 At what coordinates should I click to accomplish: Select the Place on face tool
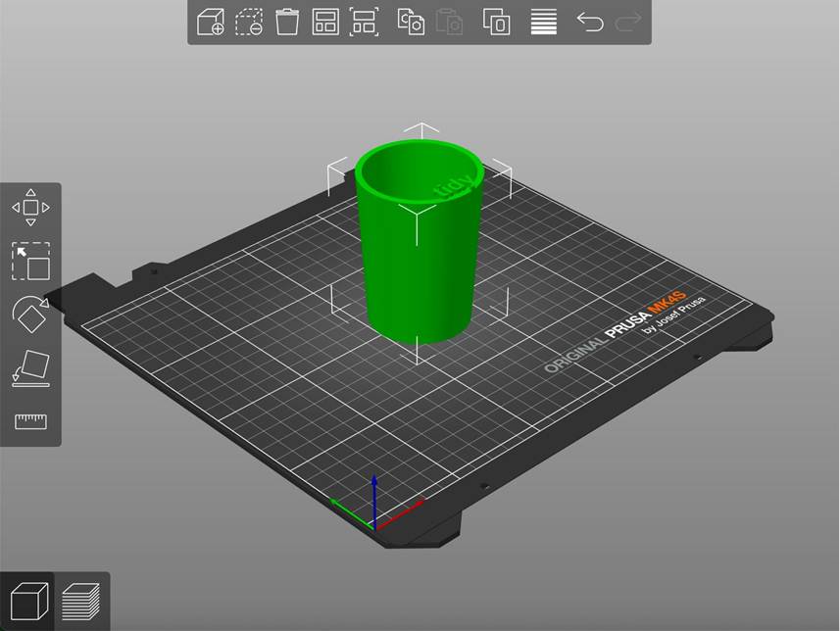29,367
